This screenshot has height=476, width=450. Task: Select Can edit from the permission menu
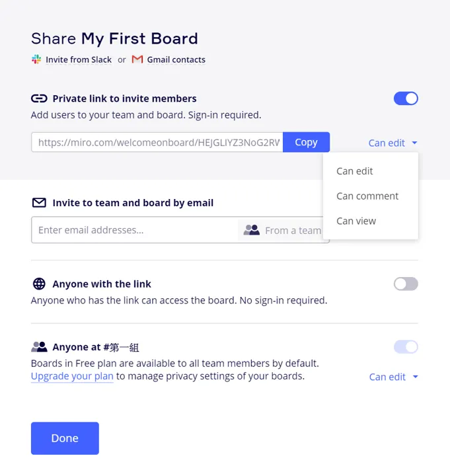point(355,171)
